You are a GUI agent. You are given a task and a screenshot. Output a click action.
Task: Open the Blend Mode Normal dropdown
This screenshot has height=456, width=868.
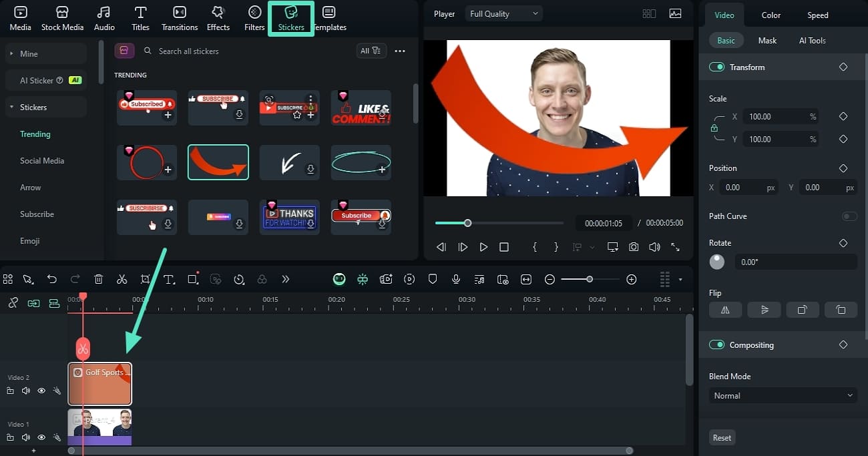coord(783,396)
